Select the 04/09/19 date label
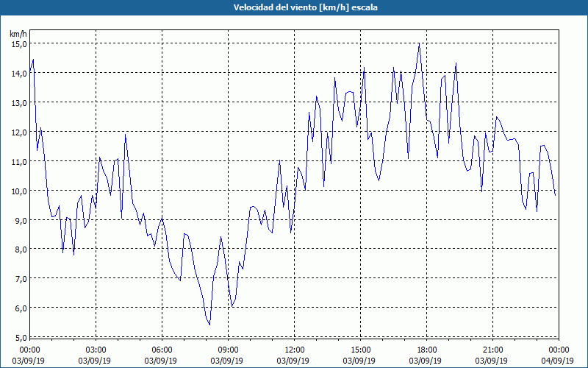This screenshot has height=368, width=588. pyautogui.click(x=557, y=361)
